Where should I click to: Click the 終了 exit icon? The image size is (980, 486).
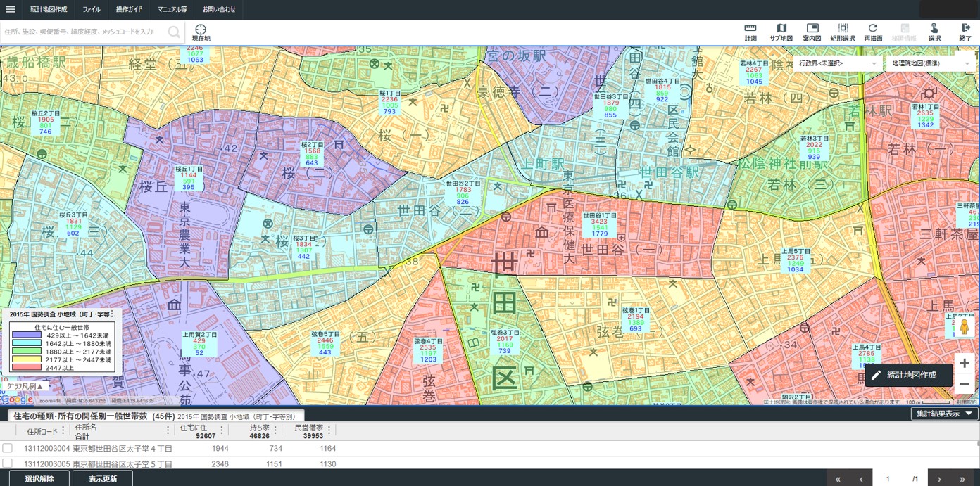965,33
